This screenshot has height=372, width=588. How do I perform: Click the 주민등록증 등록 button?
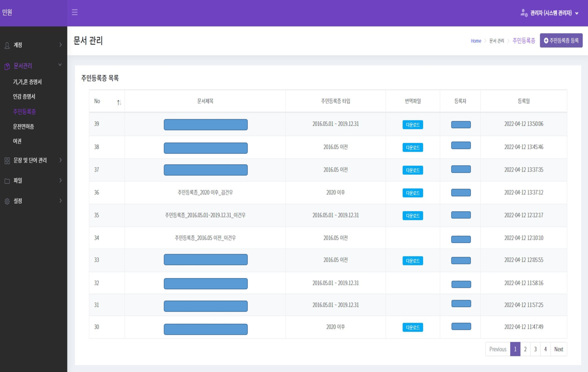tap(561, 40)
